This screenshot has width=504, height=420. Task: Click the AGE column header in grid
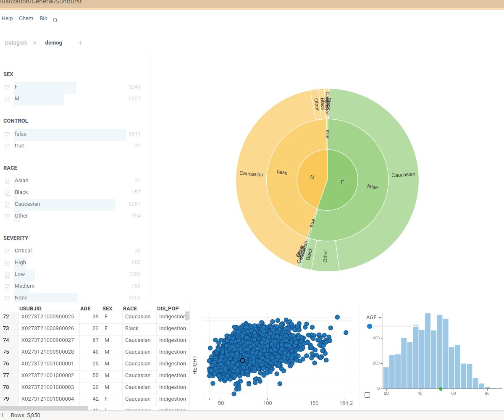coord(85,309)
